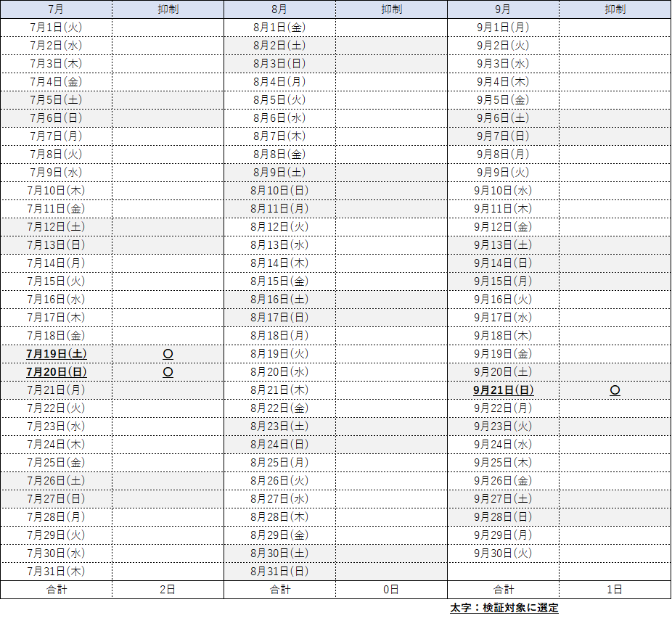672x618 pixels.
Task: Click the 1日 total for September
Action: click(615, 590)
